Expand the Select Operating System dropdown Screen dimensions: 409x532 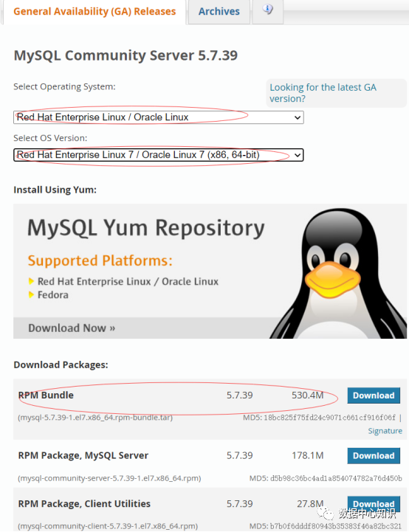point(159,117)
